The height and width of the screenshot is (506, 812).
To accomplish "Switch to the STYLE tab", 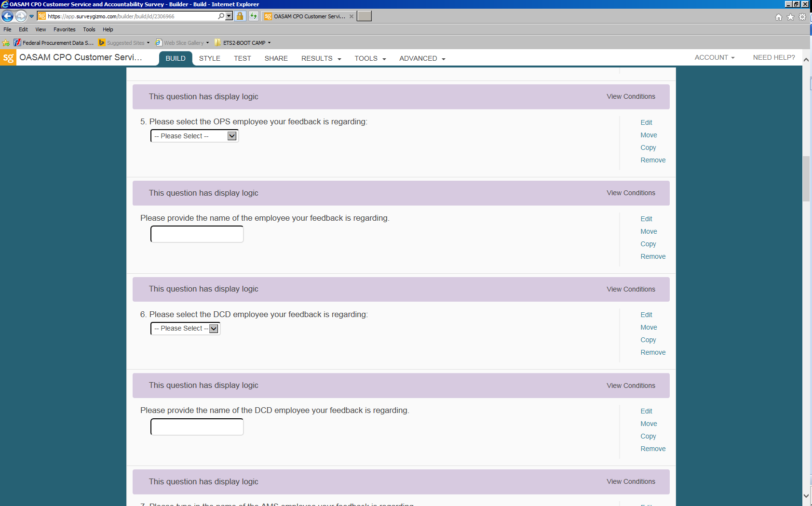I will point(210,58).
